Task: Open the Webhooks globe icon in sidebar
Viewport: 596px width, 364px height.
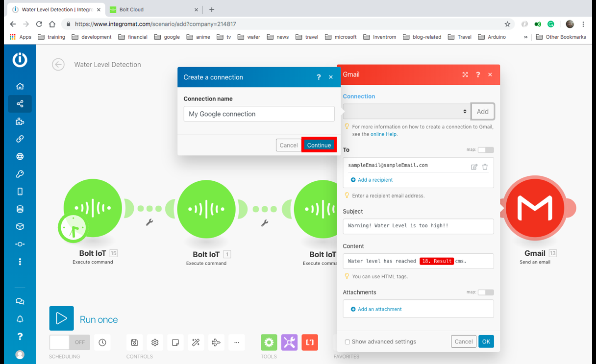Action: point(20,157)
